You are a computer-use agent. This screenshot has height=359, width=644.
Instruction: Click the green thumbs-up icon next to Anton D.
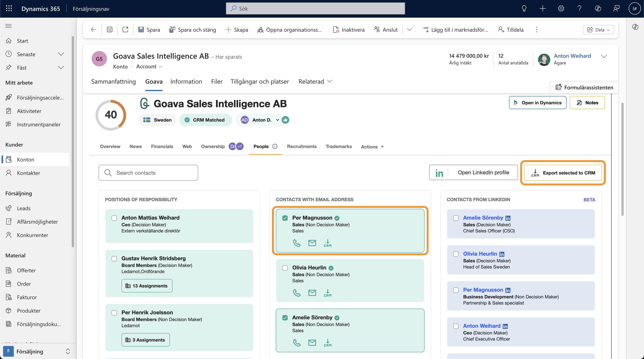pyautogui.click(x=285, y=120)
